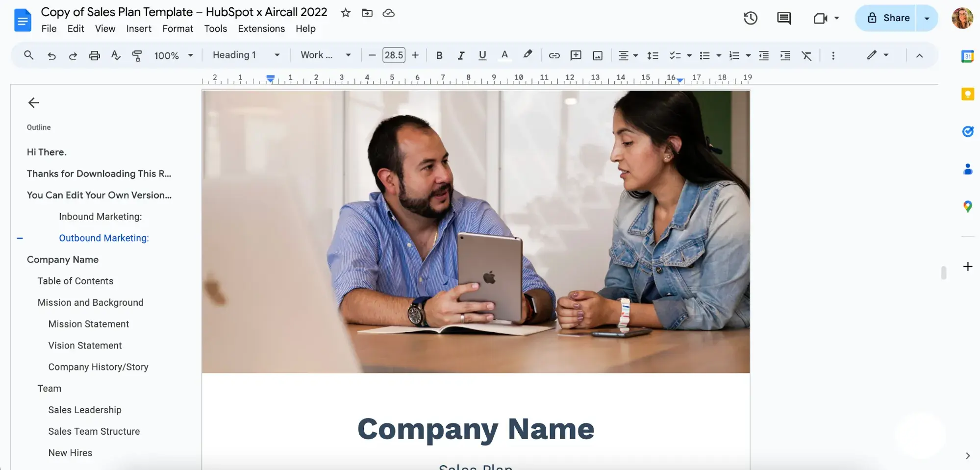Open Google Keep side panel
This screenshot has height=470, width=980.
point(968,94)
